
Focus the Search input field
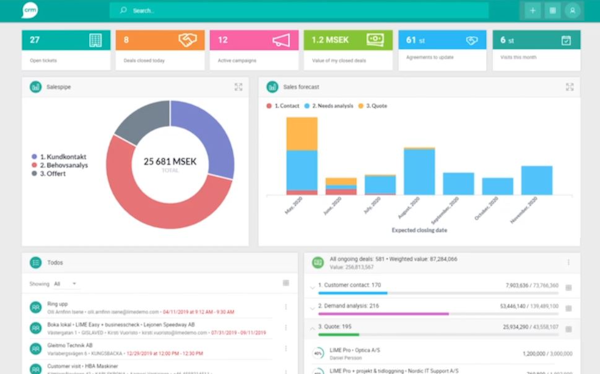[x=299, y=10]
